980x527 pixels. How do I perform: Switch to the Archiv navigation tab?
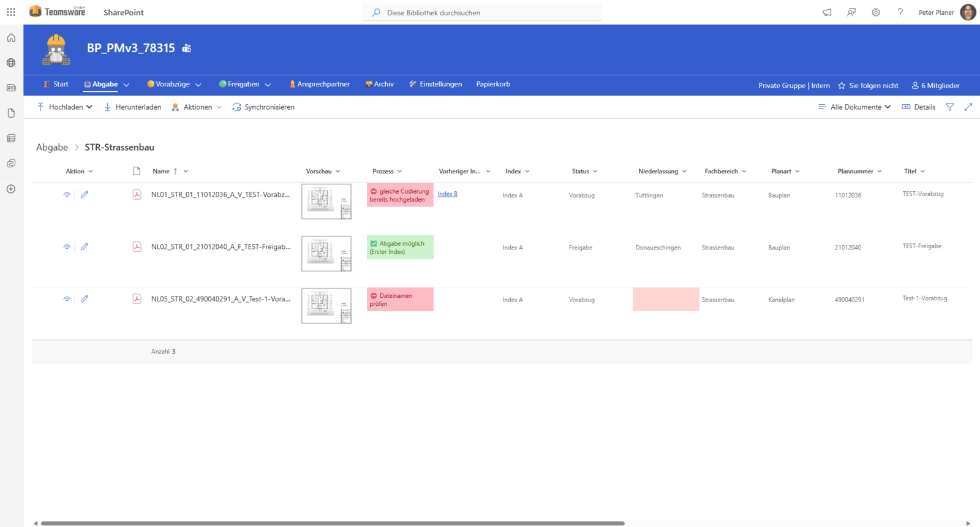point(380,85)
